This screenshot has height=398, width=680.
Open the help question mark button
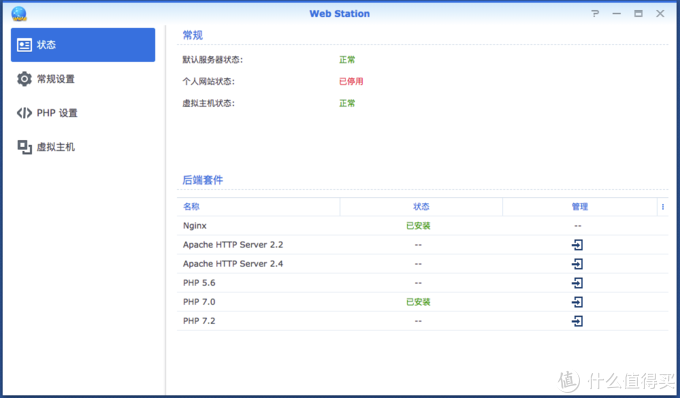[595, 13]
